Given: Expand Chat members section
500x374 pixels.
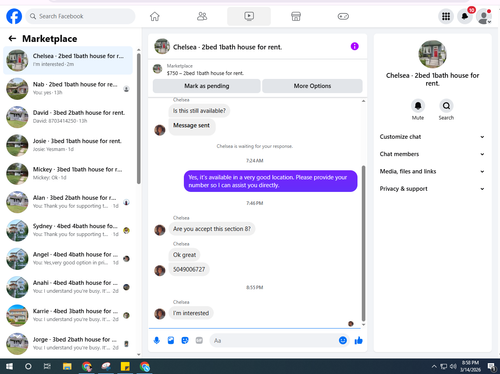Looking at the screenshot, I should pyautogui.click(x=432, y=154).
